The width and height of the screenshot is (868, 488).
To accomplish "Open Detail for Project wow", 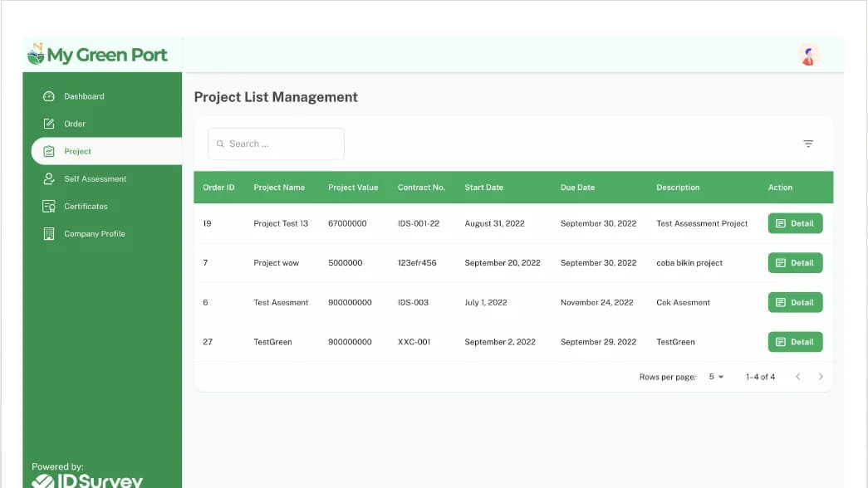I will (x=795, y=263).
